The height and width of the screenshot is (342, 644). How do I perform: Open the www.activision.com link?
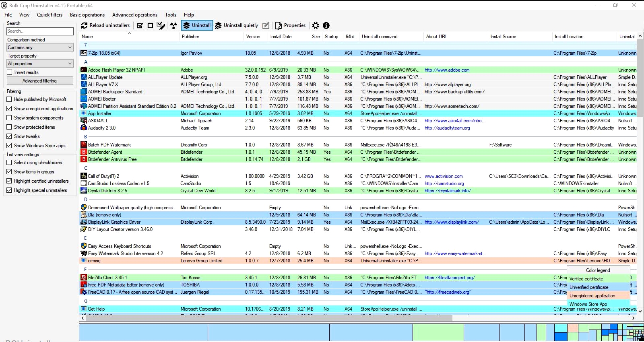point(444,176)
